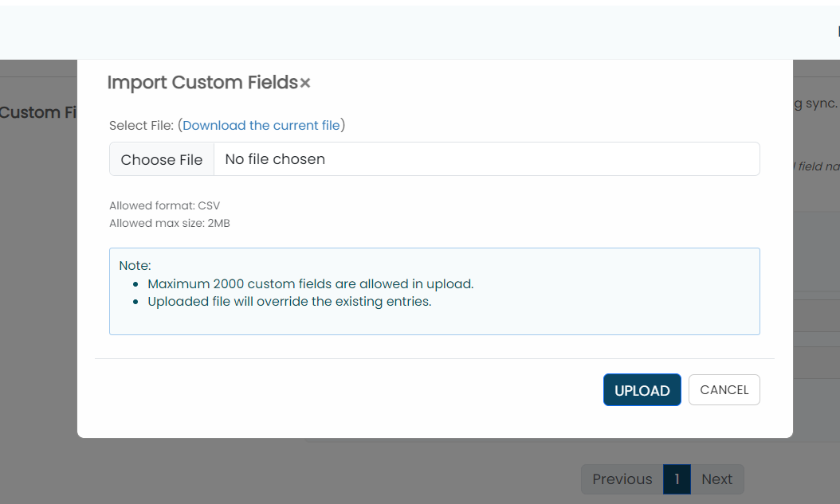Click the Allowed format: CSV text
Image resolution: width=840 pixels, height=504 pixels.
click(164, 205)
